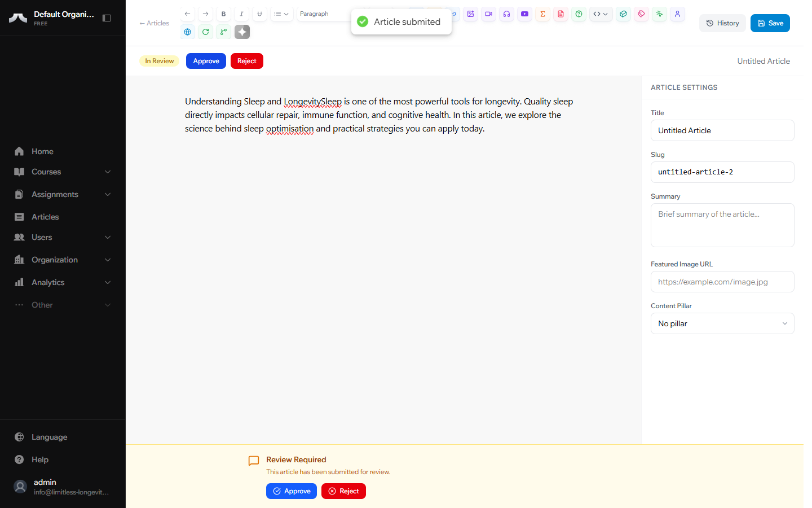Approve the article in review

tap(206, 60)
